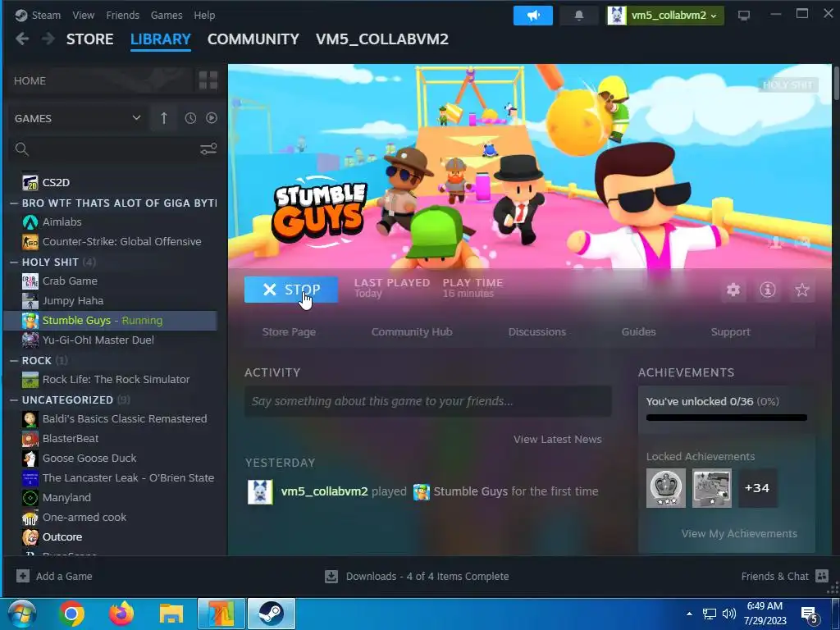This screenshot has height=630, width=840.
Task: Open the Community Hub link
Action: tap(412, 332)
